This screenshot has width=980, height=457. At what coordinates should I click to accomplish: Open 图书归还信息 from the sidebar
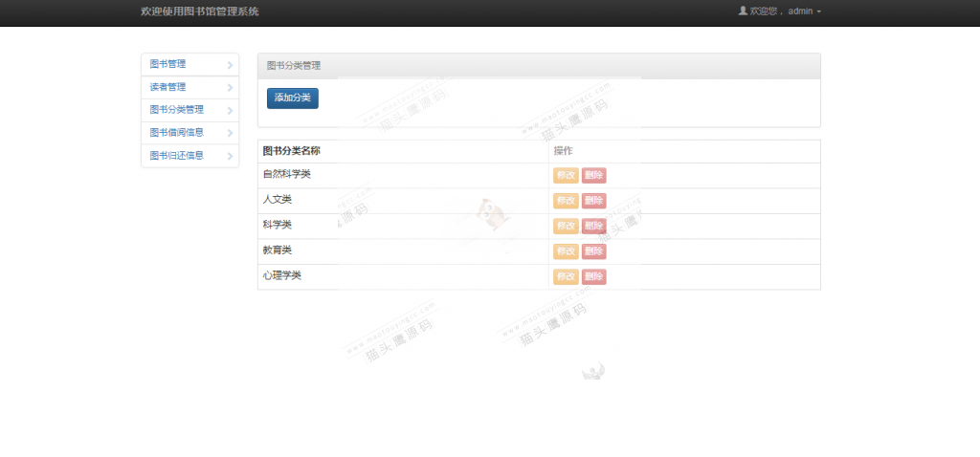click(x=177, y=156)
